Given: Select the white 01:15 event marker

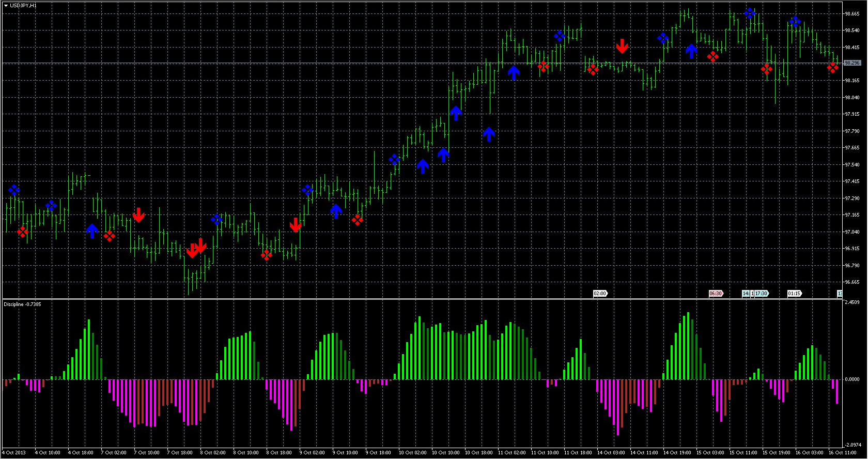Looking at the screenshot, I should [x=794, y=294].
